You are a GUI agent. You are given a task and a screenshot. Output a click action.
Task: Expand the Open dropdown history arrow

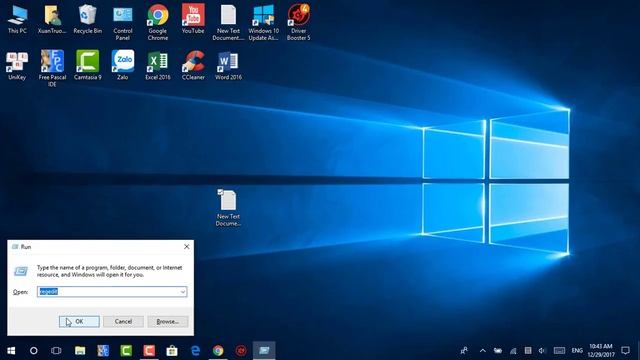coord(182,292)
